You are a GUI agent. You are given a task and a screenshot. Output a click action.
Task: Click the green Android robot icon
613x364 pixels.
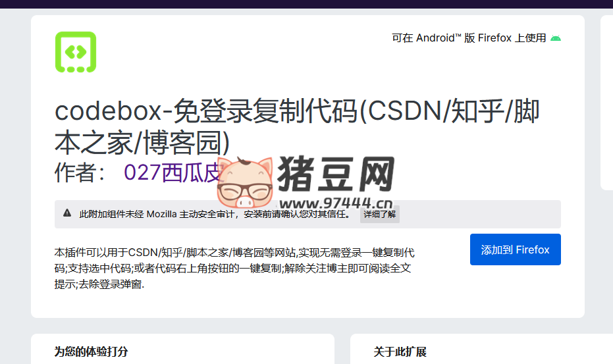[x=556, y=38]
